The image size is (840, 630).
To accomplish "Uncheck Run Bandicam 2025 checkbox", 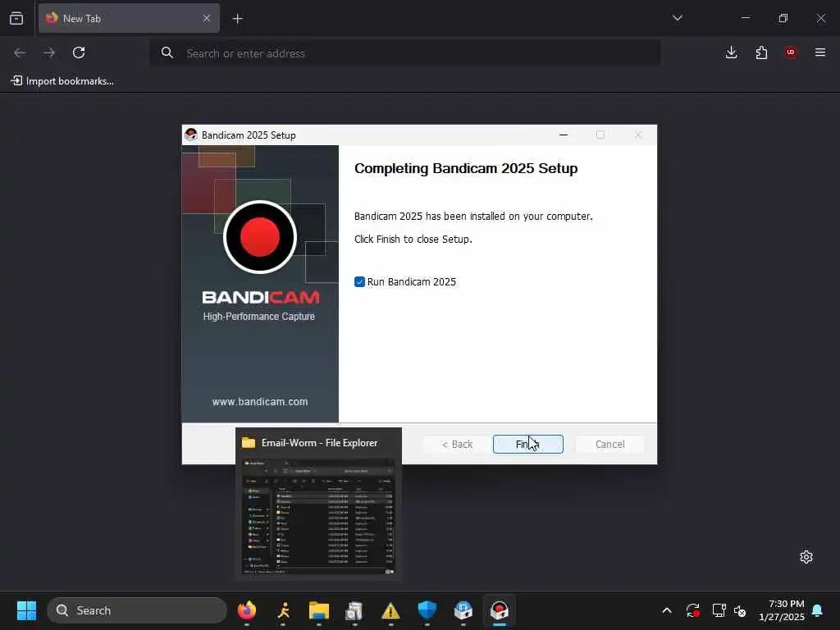I will [359, 282].
